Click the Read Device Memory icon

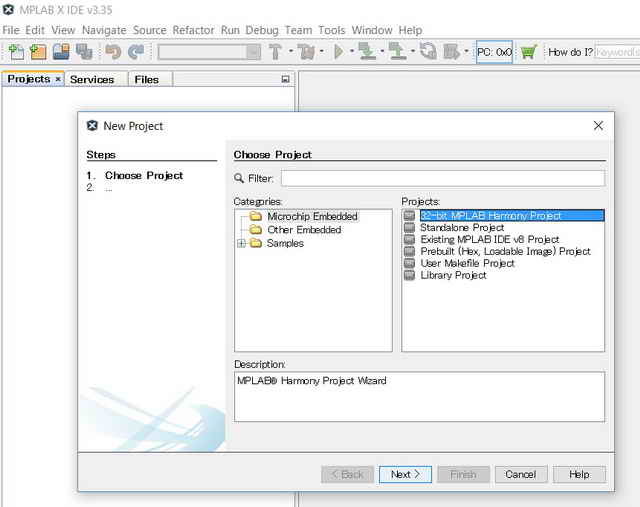click(397, 52)
